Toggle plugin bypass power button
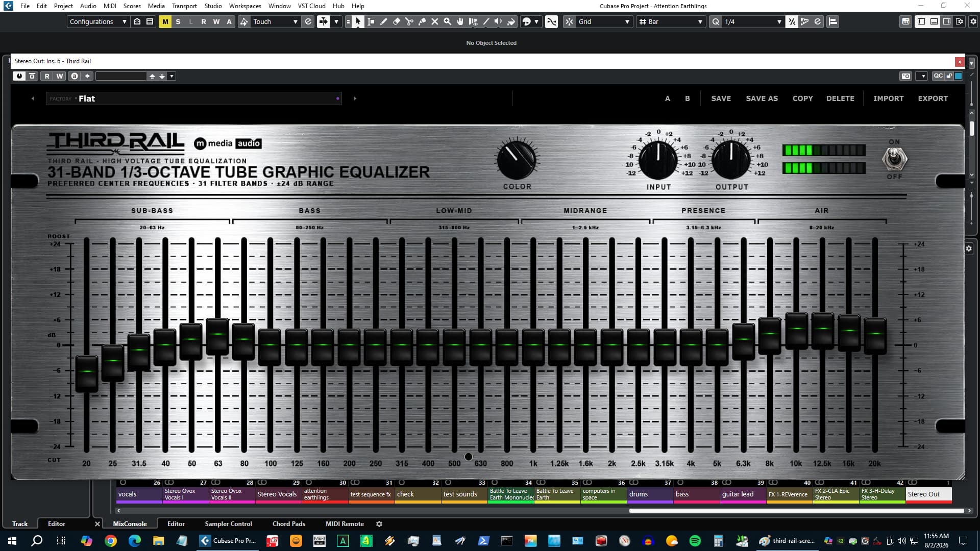980x551 pixels. [x=19, y=76]
